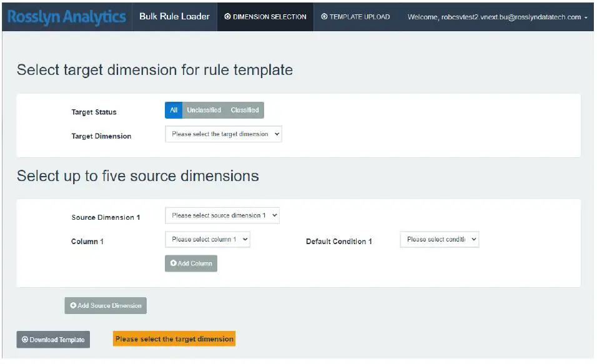597x364 pixels.
Task: Switch to the Template Upload tab
Action: coord(355,17)
